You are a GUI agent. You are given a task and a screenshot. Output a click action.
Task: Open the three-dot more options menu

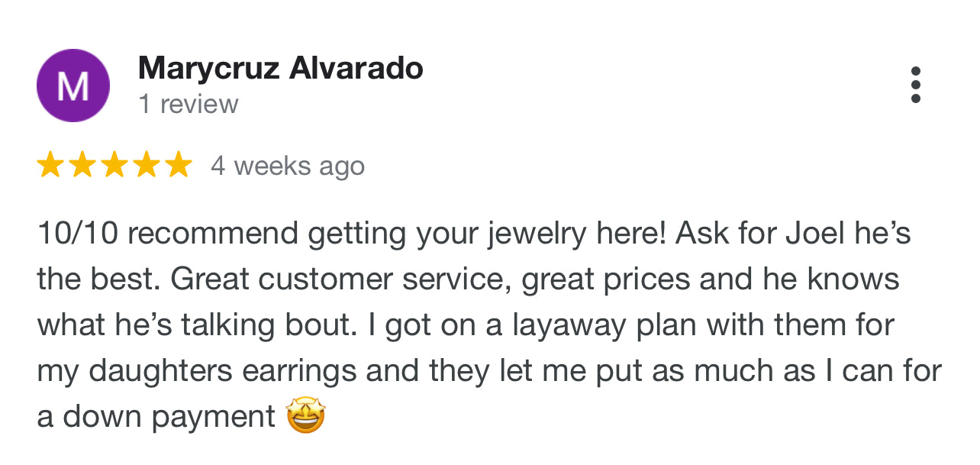pyautogui.click(x=915, y=85)
